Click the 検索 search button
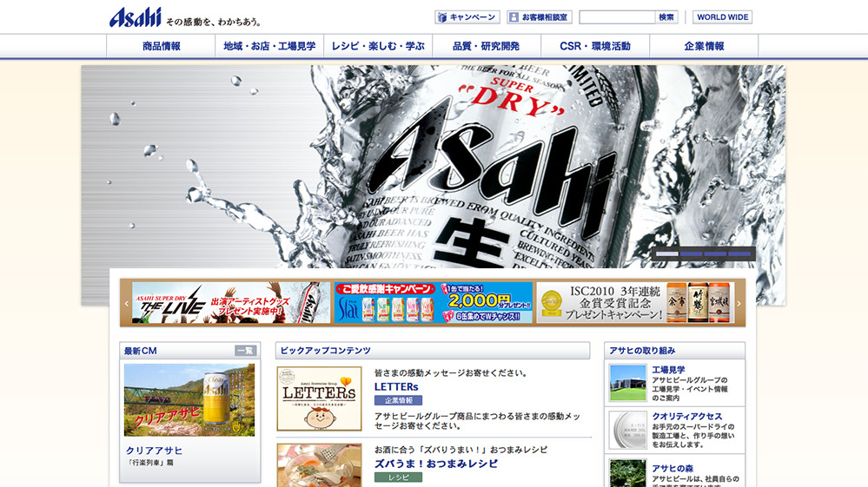The width and height of the screenshot is (868, 487). [666, 17]
